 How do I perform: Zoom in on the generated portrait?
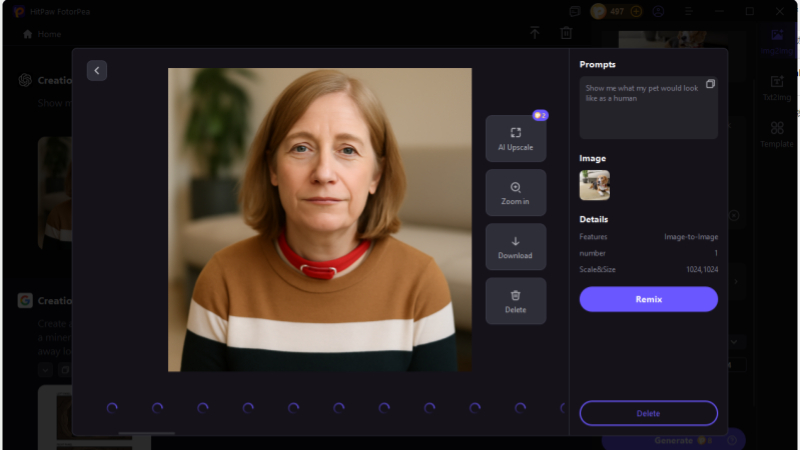point(515,193)
